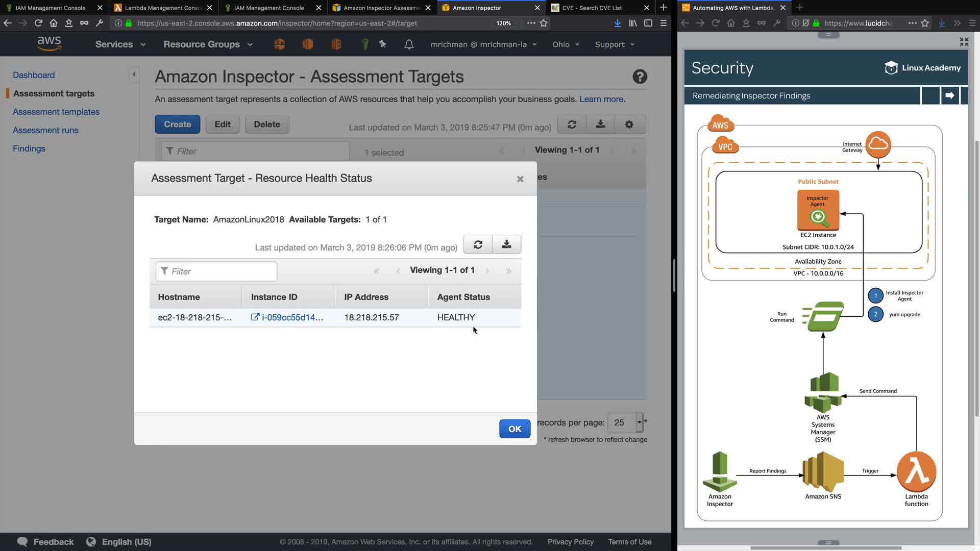Open the settings gear for assessment targets
Image resolution: width=980 pixels, height=551 pixels.
(629, 124)
